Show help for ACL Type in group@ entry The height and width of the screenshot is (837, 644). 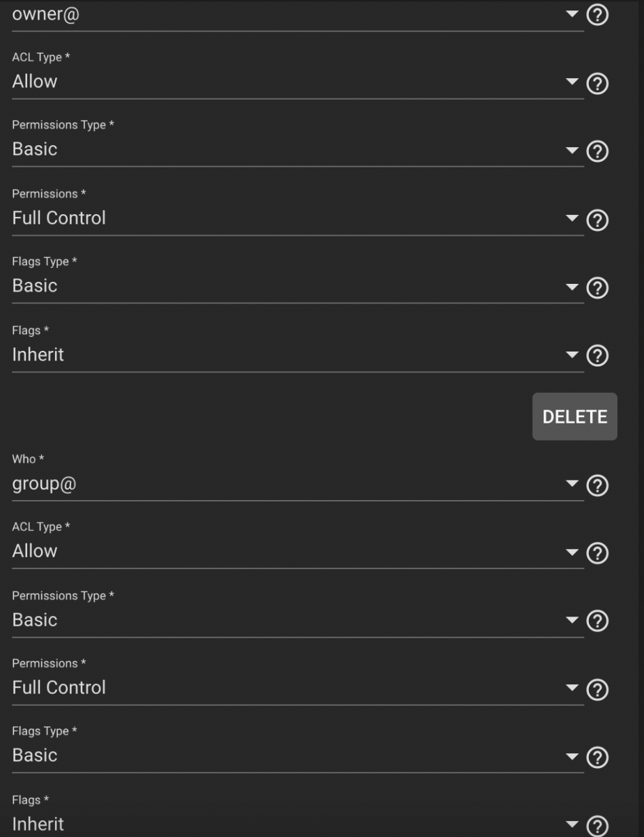pos(597,554)
